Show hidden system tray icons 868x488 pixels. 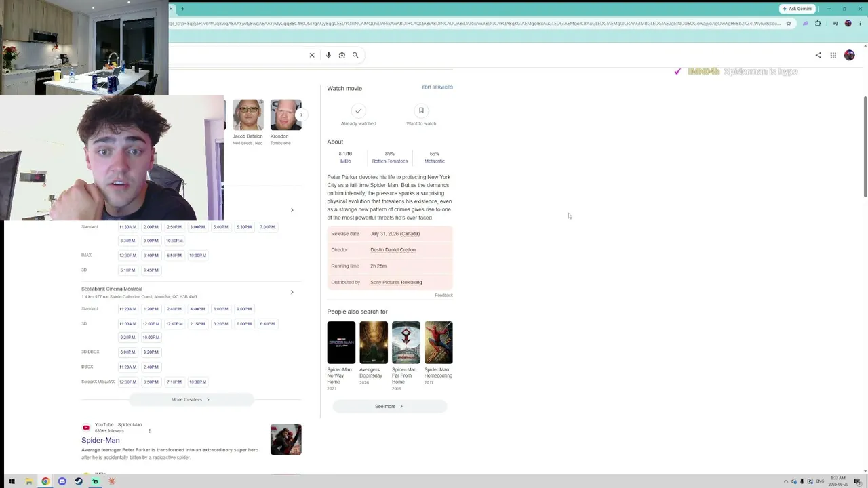pos(786,481)
